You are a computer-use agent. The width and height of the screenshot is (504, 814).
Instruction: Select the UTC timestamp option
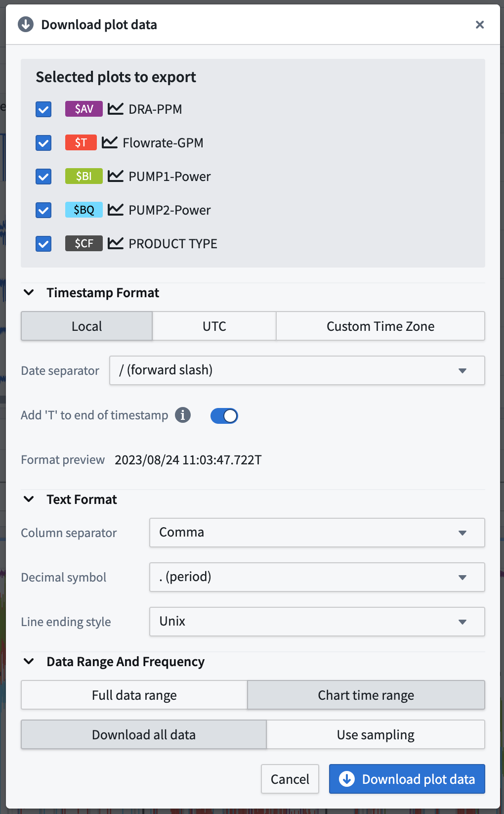[x=214, y=326]
